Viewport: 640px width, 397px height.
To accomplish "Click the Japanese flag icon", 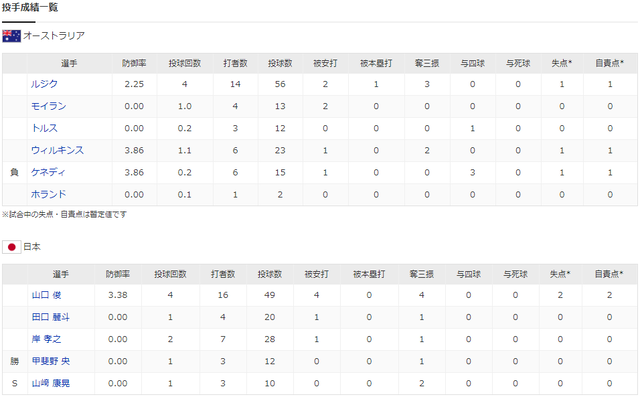I will click(11, 247).
